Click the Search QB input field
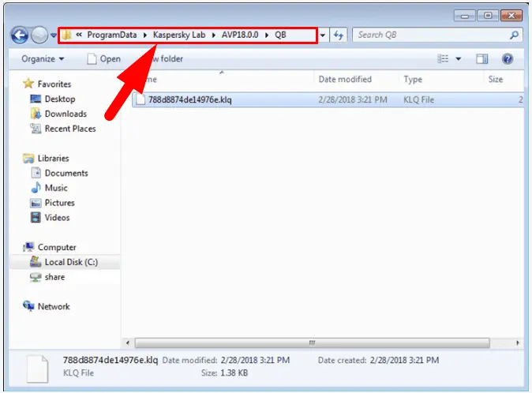Screen dimensions: 532x393 pos(430,36)
